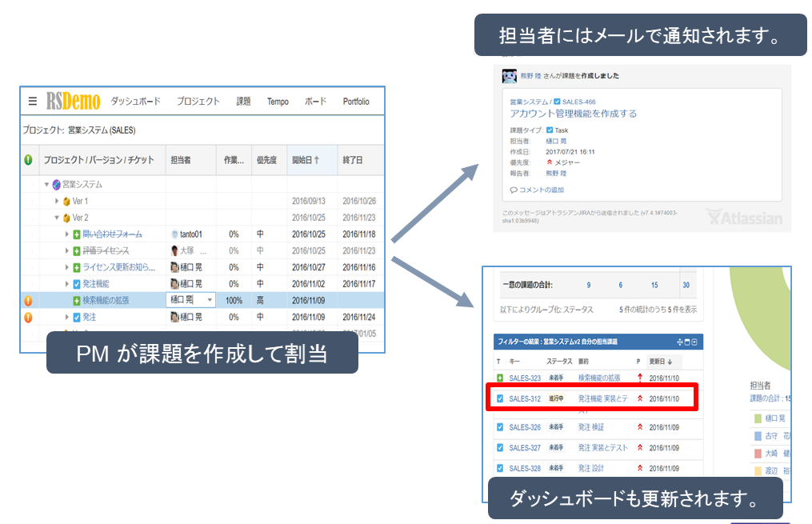Sort by 開始日 column header
The image size is (812, 524).
click(306, 160)
